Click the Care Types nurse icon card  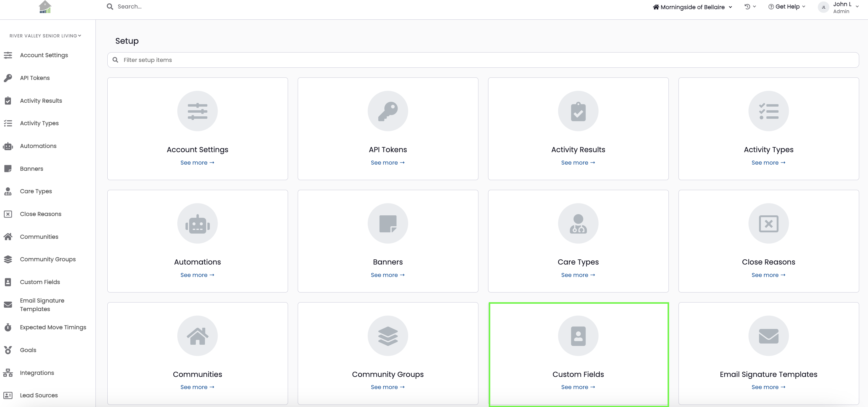click(578, 241)
